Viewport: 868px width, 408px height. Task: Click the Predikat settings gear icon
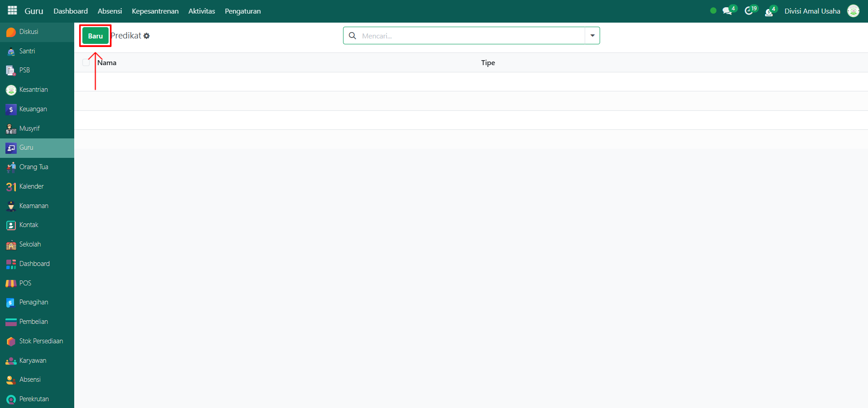tap(147, 36)
